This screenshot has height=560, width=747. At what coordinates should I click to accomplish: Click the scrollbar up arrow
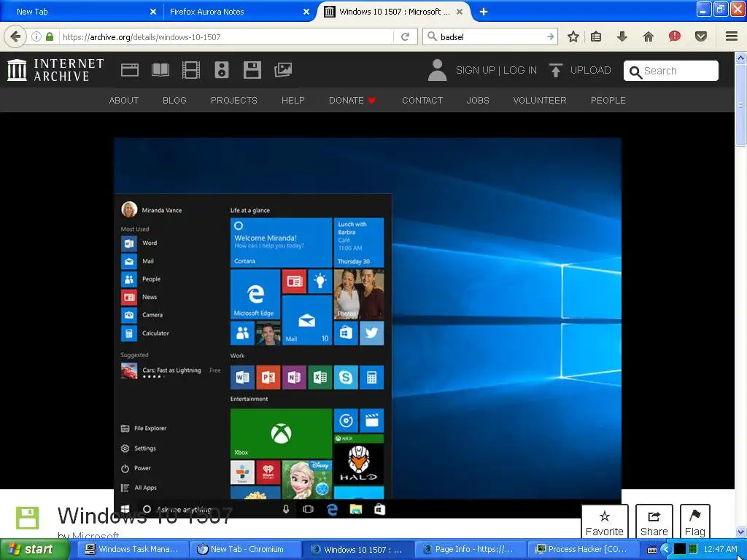point(740,58)
